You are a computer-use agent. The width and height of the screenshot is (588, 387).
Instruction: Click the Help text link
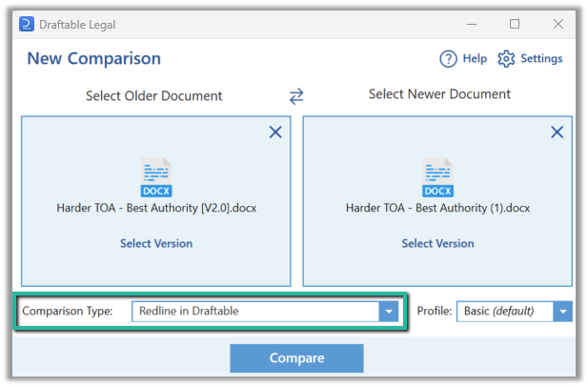475,59
